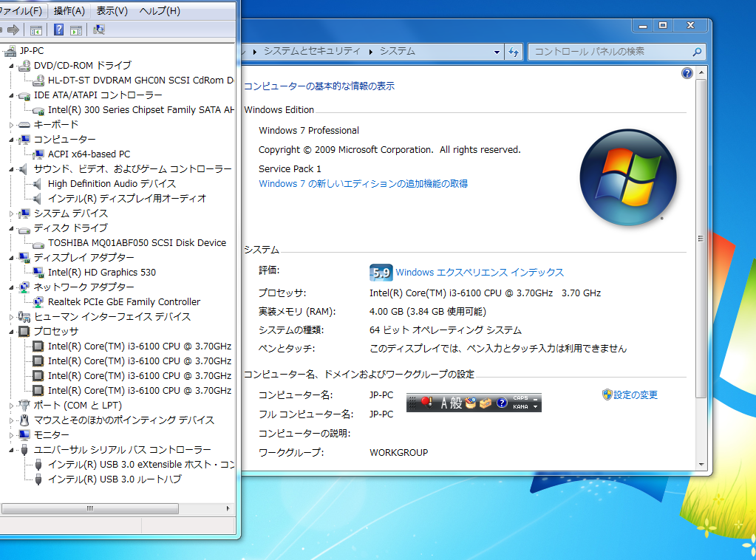Open the address bar history dropdown

click(x=495, y=52)
